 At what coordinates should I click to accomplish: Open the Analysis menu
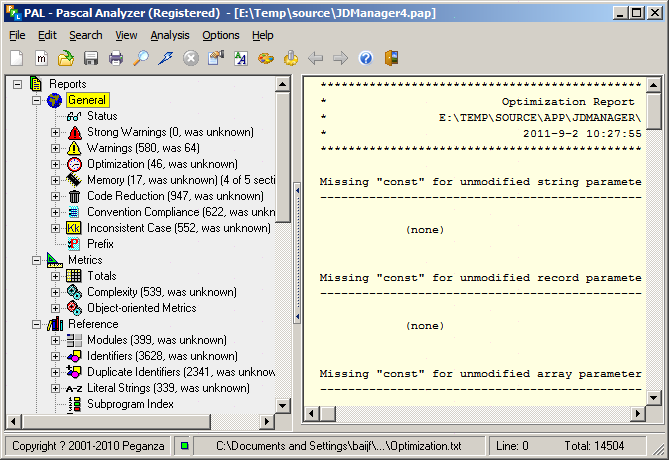[x=170, y=35]
